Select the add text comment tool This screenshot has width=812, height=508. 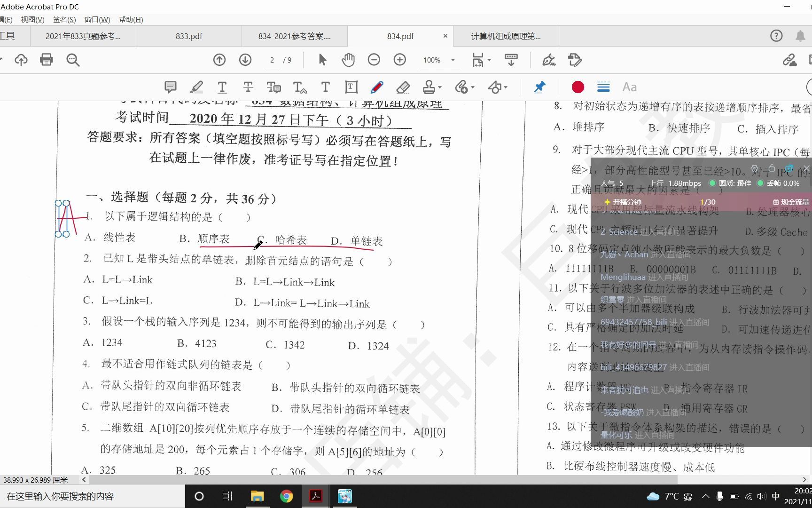325,87
